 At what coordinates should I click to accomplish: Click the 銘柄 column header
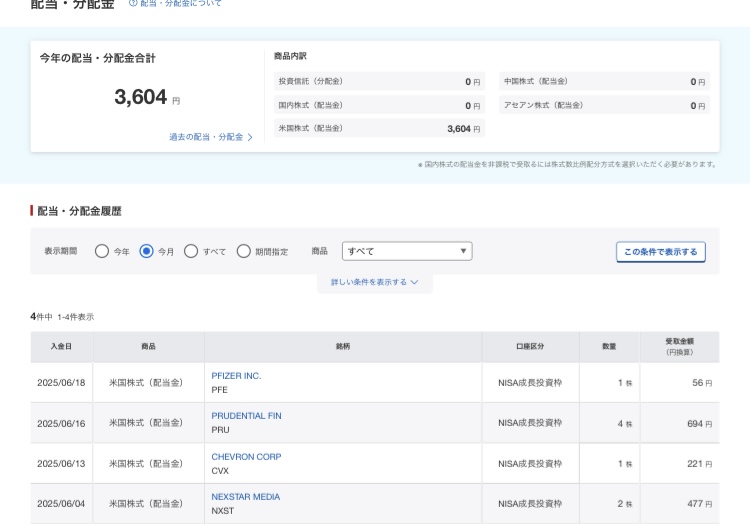(x=343, y=347)
